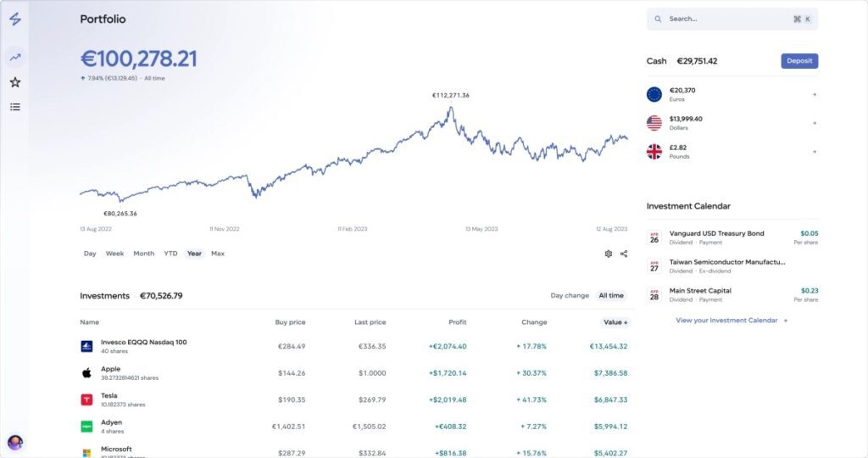The image size is (868, 458).
Task: Switch investments to All time
Action: pyautogui.click(x=610, y=296)
